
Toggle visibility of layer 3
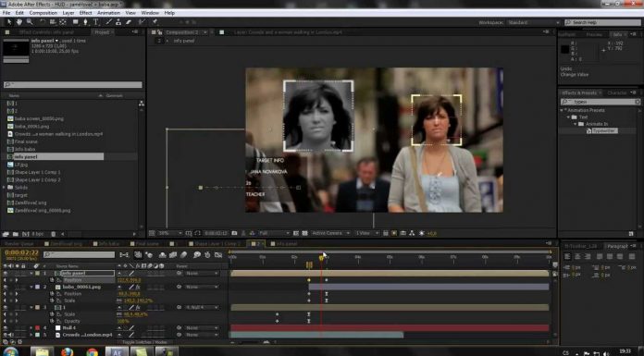6,307
